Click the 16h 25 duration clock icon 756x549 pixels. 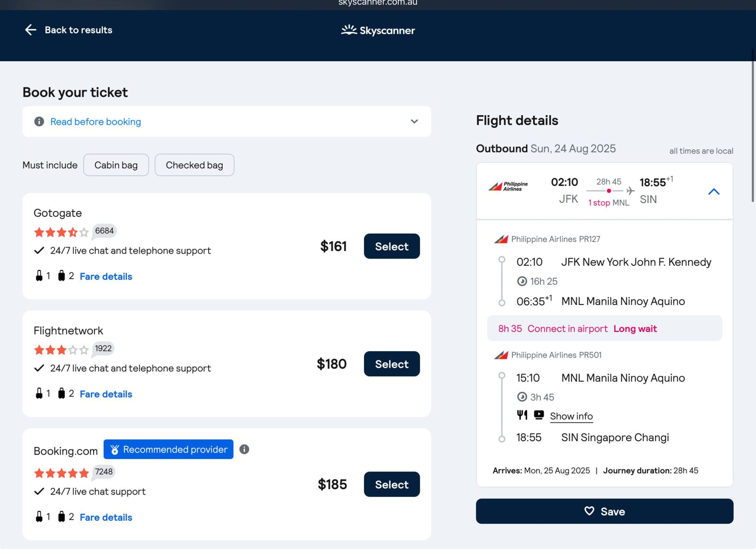522,281
